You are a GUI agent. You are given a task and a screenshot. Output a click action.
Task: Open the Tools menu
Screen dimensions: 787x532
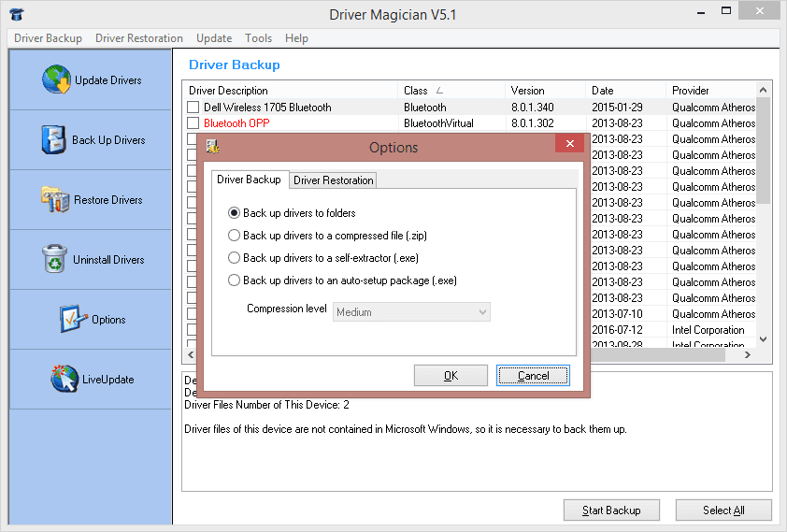[x=258, y=38]
